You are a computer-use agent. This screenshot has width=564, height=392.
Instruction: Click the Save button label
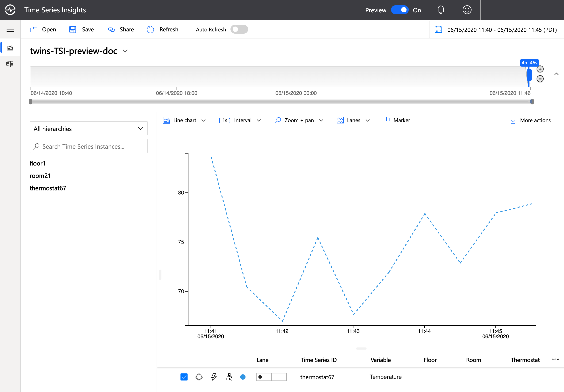88,30
